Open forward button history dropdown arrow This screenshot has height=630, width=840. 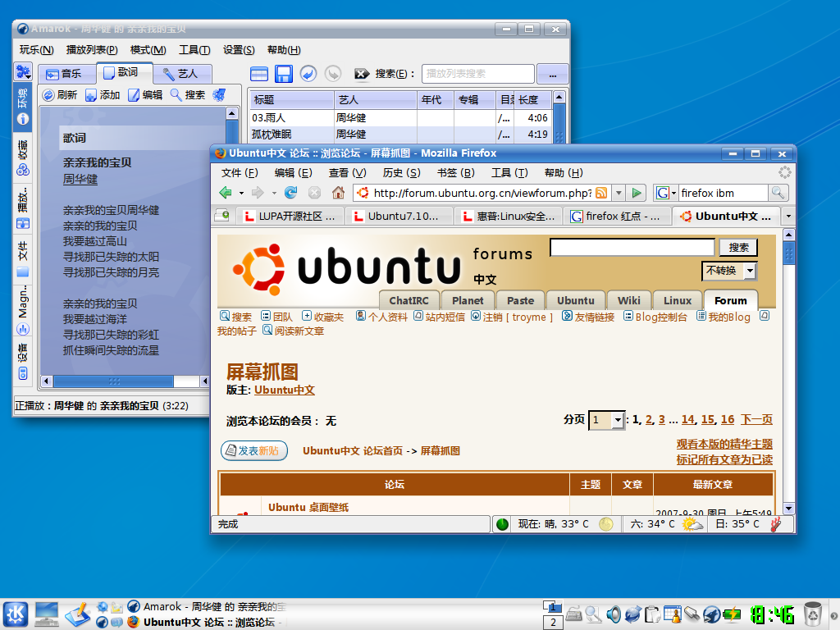pyautogui.click(x=274, y=193)
